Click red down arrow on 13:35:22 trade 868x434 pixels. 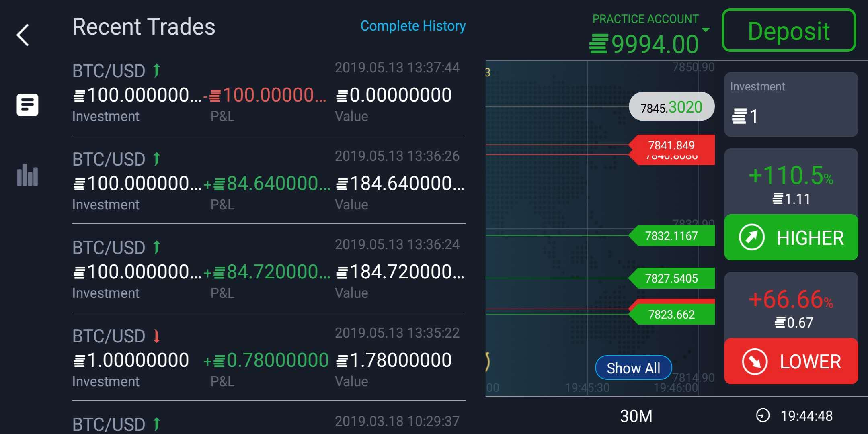point(157,336)
